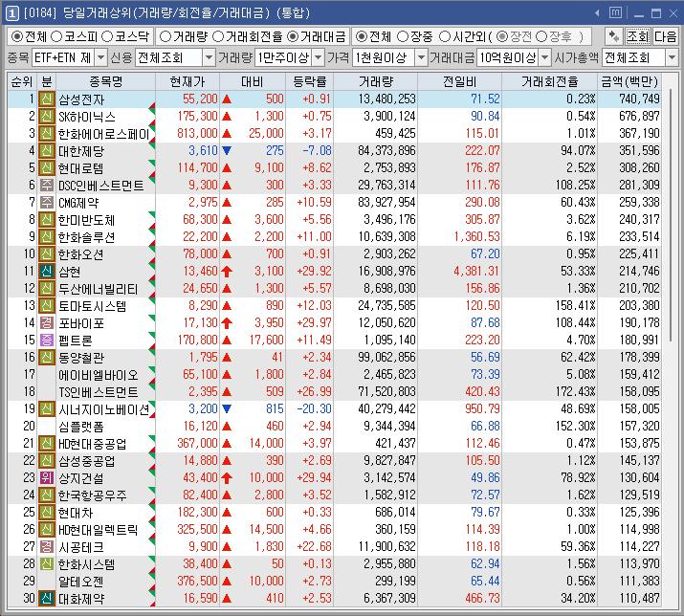Open the 한화에어로스페이스 stock row name
This screenshot has height=616, width=684.
click(104, 134)
